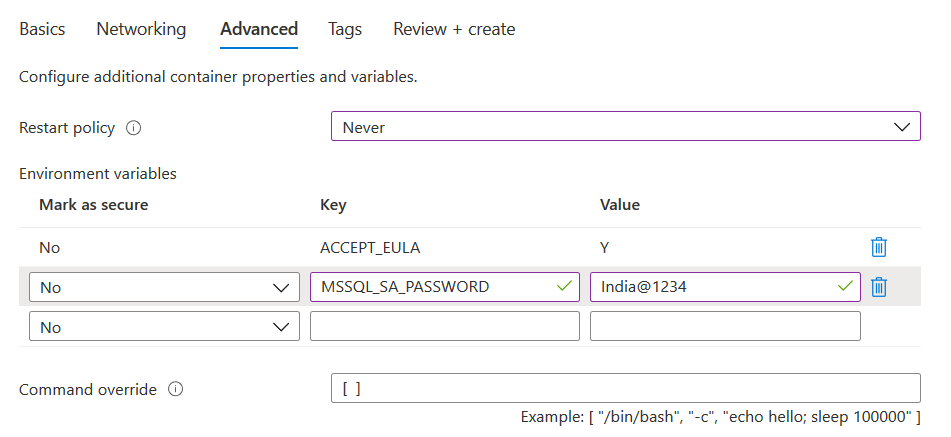The width and height of the screenshot is (951, 437).
Task: Click the empty Value input field
Action: click(x=725, y=327)
